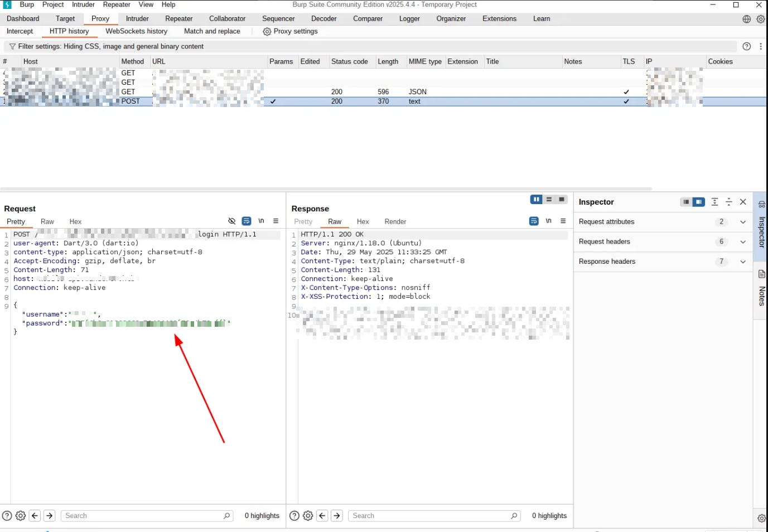The height and width of the screenshot is (532, 768).
Task: Open WebSockets history subtab
Action: [137, 32]
